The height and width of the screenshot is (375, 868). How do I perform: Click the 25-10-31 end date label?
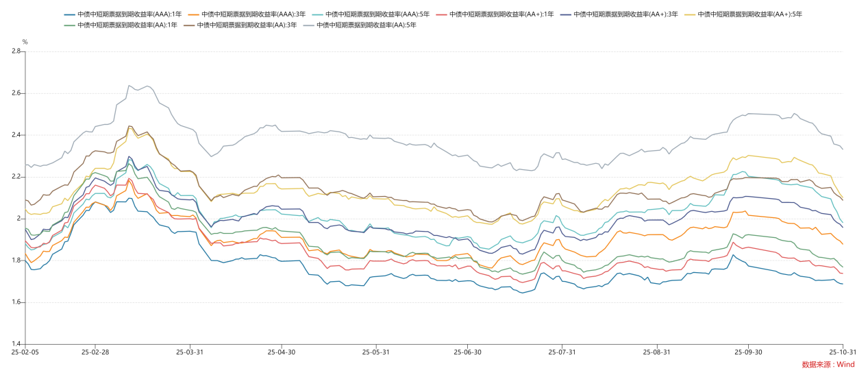coord(840,352)
